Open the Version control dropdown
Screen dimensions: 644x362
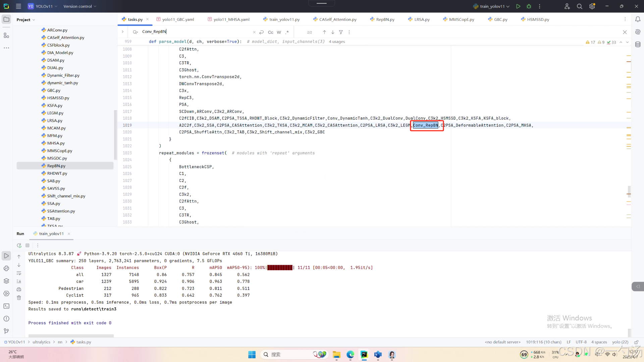click(x=80, y=6)
